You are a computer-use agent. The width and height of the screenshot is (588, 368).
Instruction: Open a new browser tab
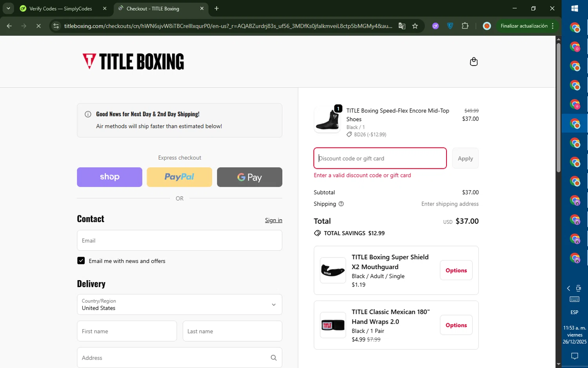217,9
